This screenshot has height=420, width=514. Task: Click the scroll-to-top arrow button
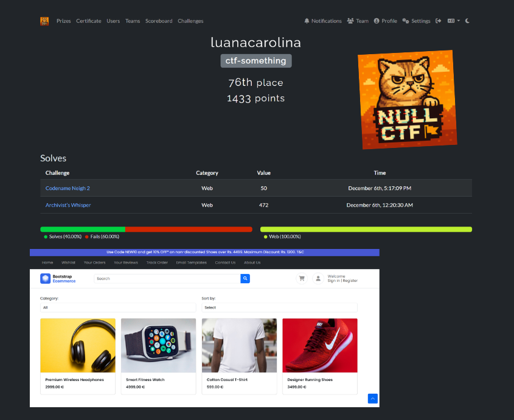[x=372, y=399]
